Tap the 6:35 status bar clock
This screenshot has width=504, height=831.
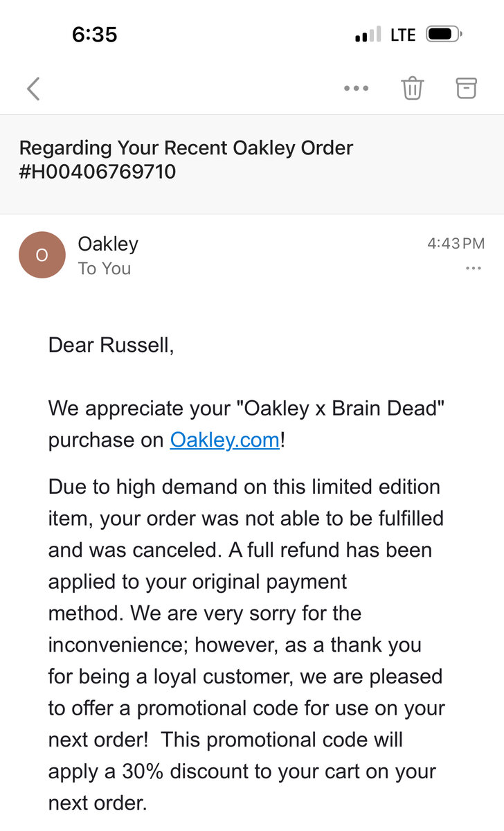point(95,34)
